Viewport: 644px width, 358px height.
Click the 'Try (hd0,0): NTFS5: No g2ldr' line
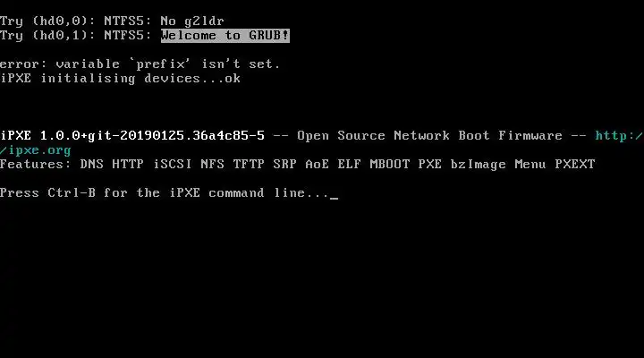(x=112, y=21)
